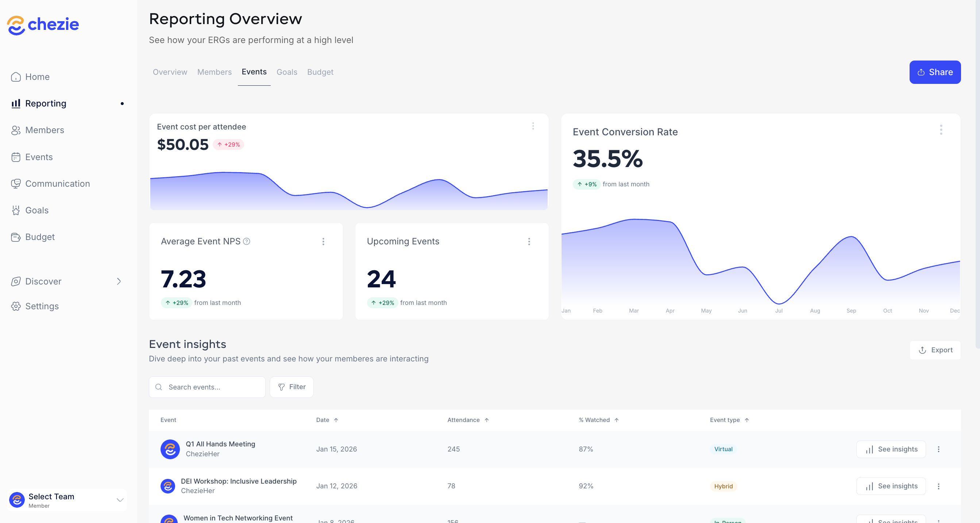Sort table by Date column
Image resolution: width=980 pixels, height=523 pixels.
point(327,420)
